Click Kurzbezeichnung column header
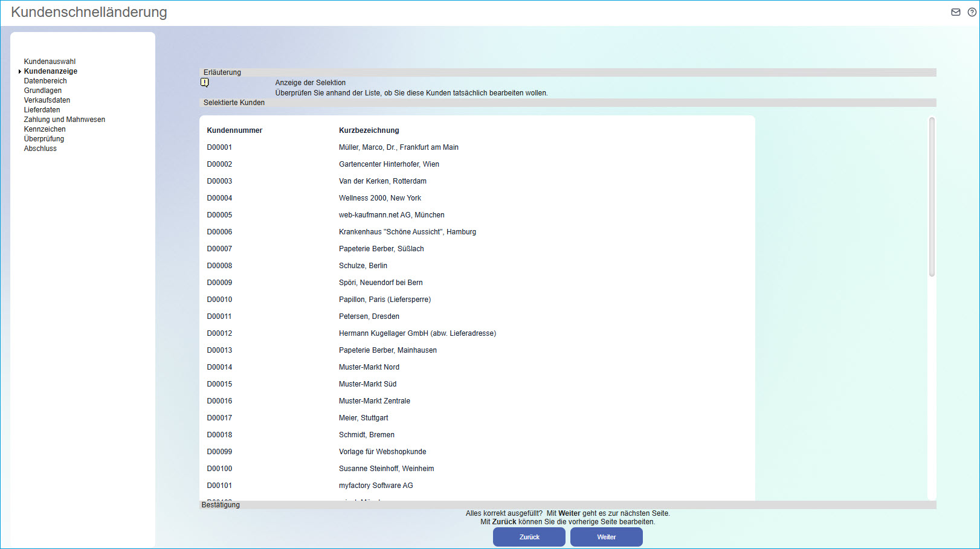Viewport: 980px width, 549px height. 369,130
